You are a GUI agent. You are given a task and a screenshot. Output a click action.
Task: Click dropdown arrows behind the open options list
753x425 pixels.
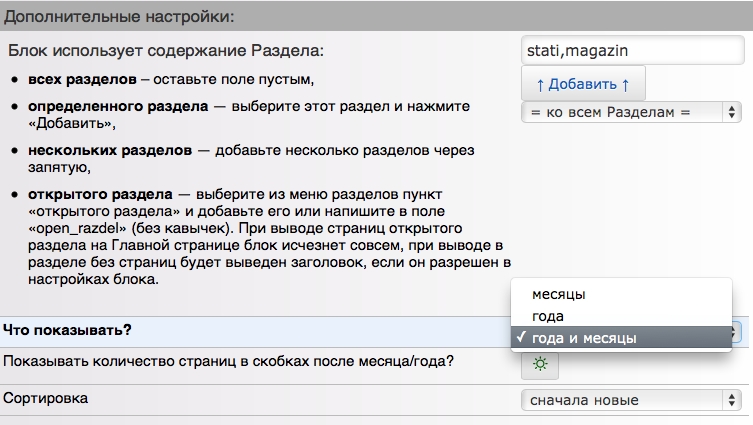point(737,331)
